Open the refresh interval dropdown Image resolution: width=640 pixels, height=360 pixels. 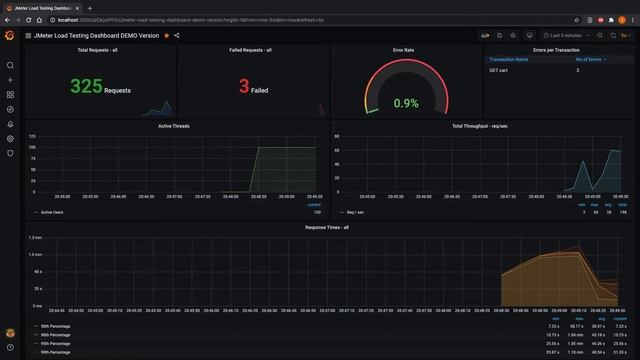626,36
